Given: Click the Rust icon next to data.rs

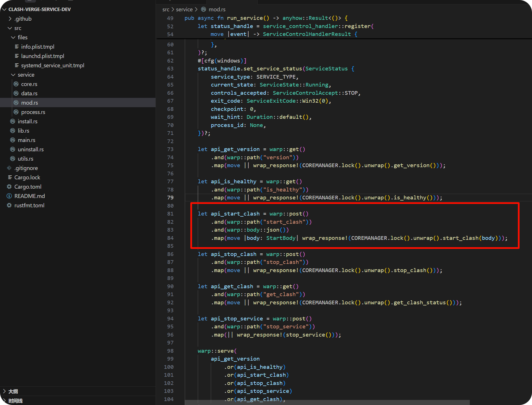Looking at the screenshot, I should pyautogui.click(x=16, y=93).
